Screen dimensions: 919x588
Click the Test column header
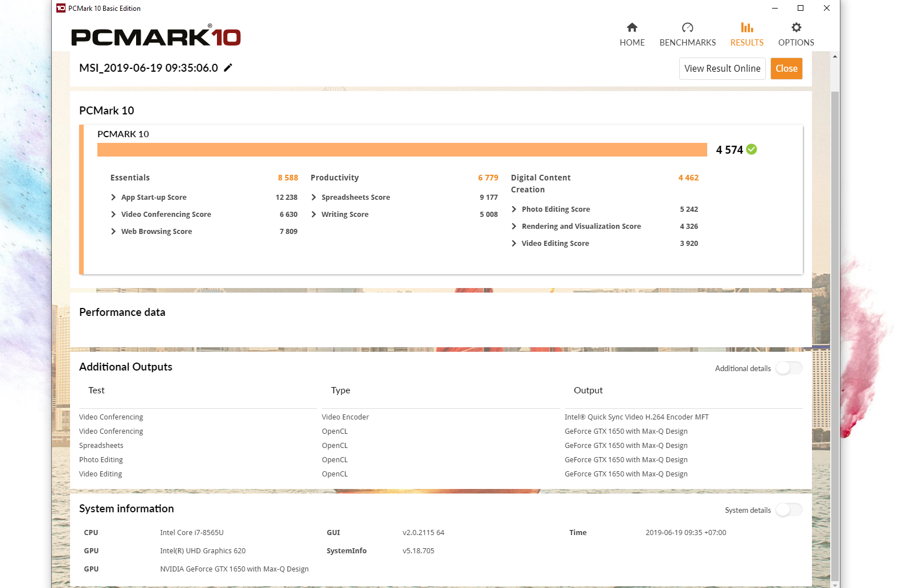(96, 390)
